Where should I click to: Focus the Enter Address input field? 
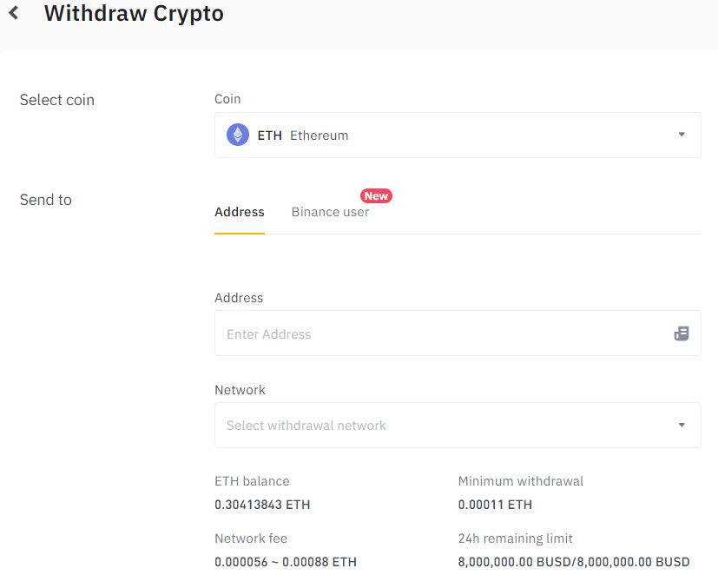(458, 334)
